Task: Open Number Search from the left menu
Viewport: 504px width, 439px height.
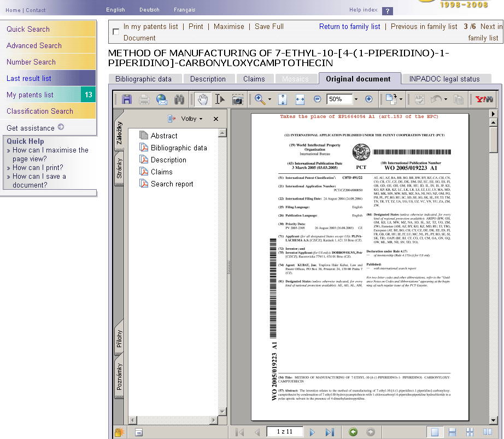Action: tap(48, 62)
